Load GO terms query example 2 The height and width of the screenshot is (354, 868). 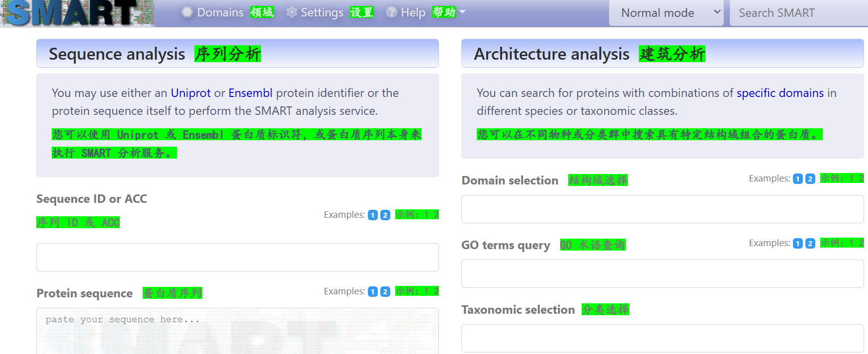tap(810, 244)
